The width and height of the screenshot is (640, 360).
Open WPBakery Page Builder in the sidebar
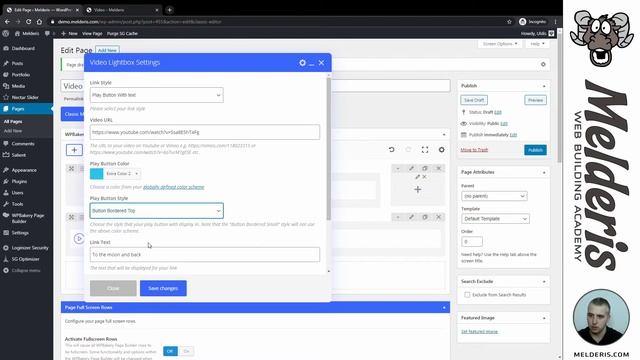click(27, 218)
